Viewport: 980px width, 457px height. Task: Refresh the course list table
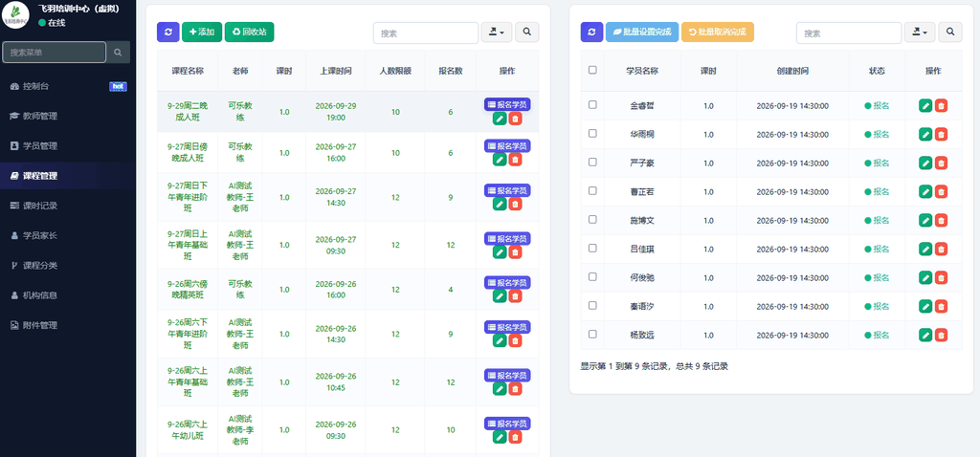168,32
